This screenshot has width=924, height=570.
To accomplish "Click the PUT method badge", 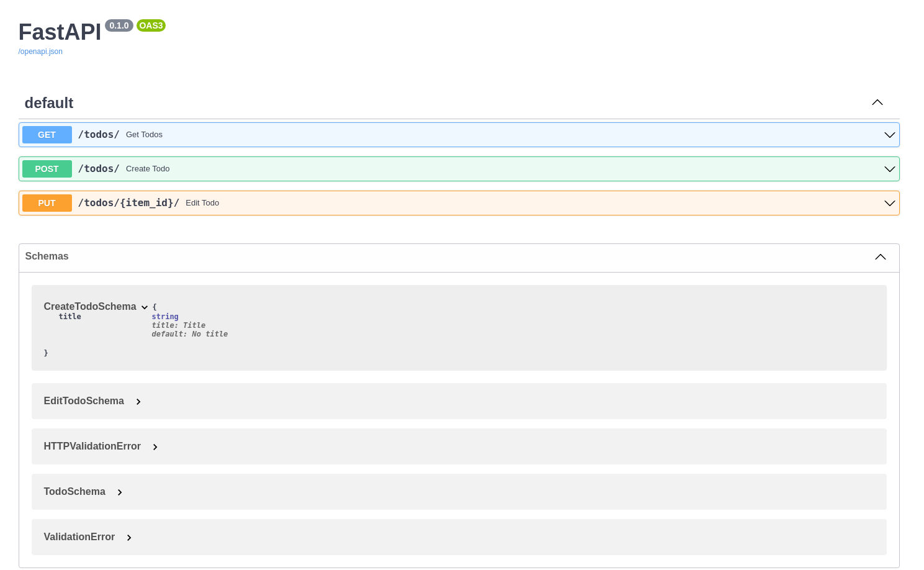I will [47, 203].
